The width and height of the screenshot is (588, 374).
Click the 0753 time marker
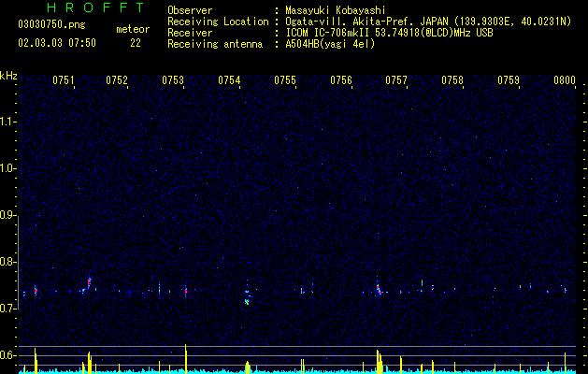pyautogui.click(x=173, y=80)
